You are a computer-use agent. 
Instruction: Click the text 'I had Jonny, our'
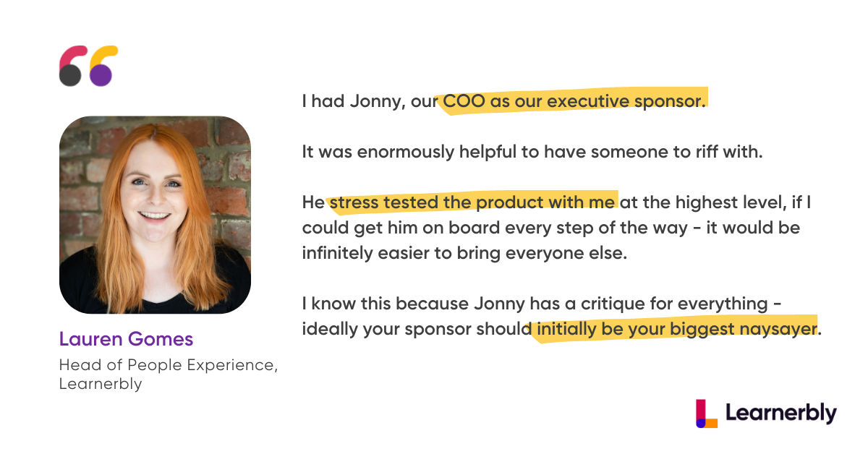[x=369, y=101]
